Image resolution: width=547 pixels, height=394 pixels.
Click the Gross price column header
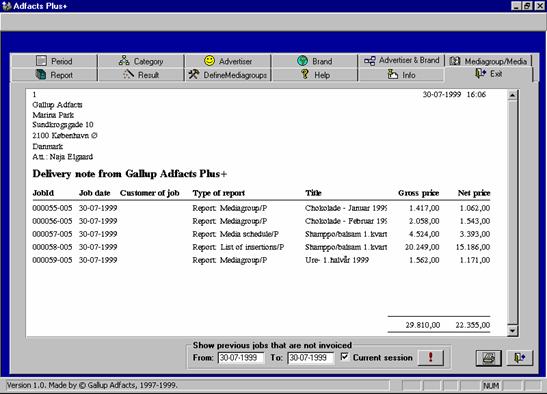pos(419,193)
